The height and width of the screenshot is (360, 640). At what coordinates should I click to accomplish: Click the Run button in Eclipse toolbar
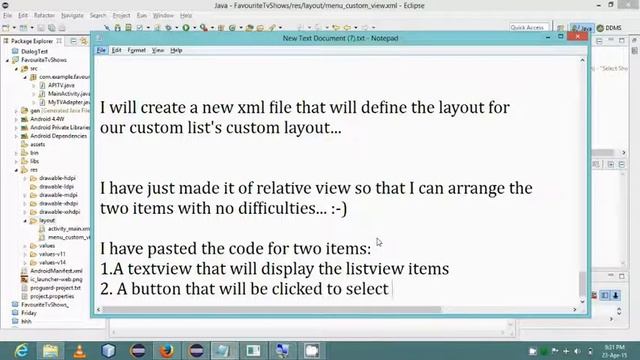pos(186,28)
